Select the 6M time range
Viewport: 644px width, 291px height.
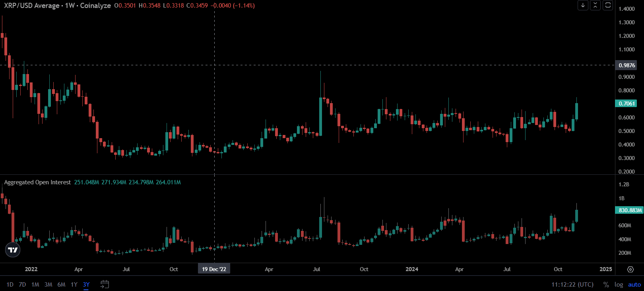point(61,284)
